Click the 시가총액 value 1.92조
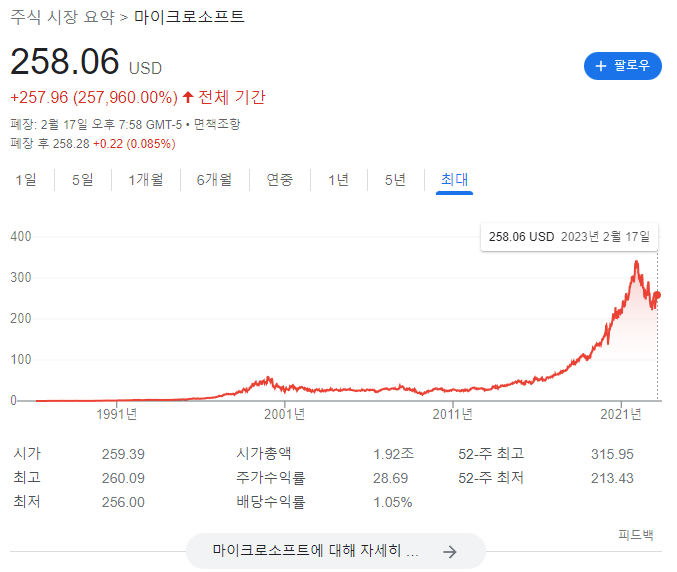677x572 pixels. click(393, 454)
